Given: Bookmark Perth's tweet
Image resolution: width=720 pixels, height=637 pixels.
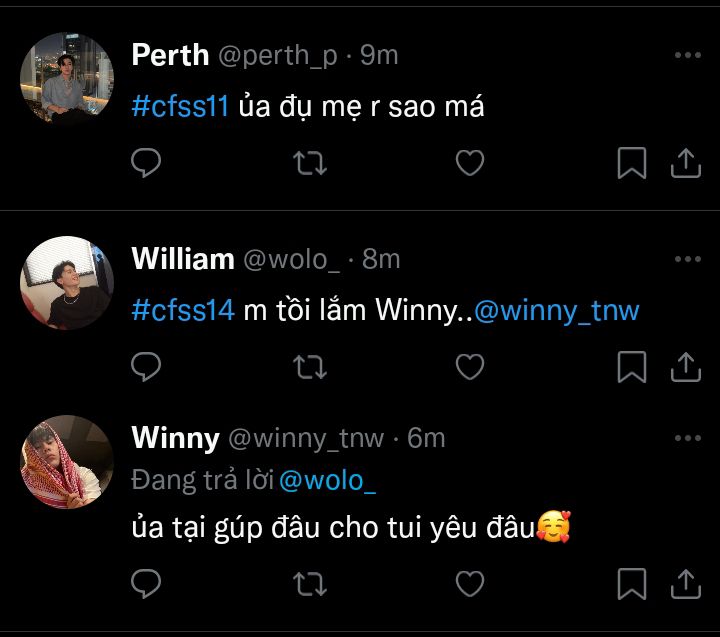Looking at the screenshot, I should [x=632, y=163].
